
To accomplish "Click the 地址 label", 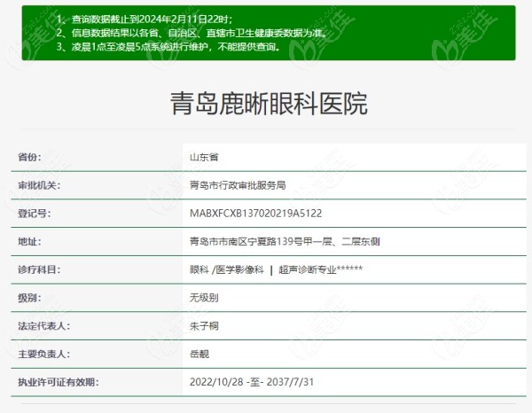I will point(29,241).
